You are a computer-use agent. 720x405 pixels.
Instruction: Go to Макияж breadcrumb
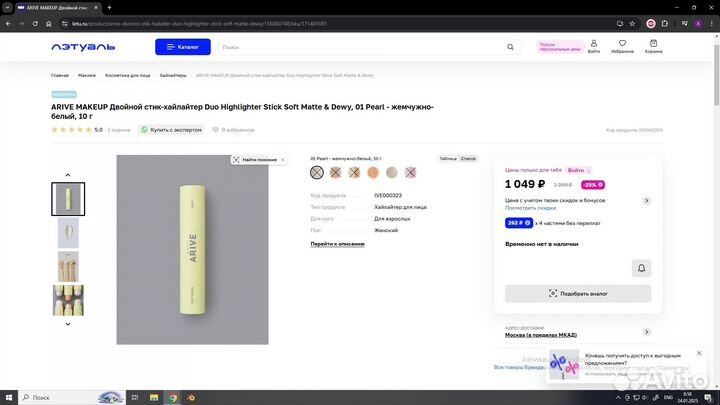[87, 75]
